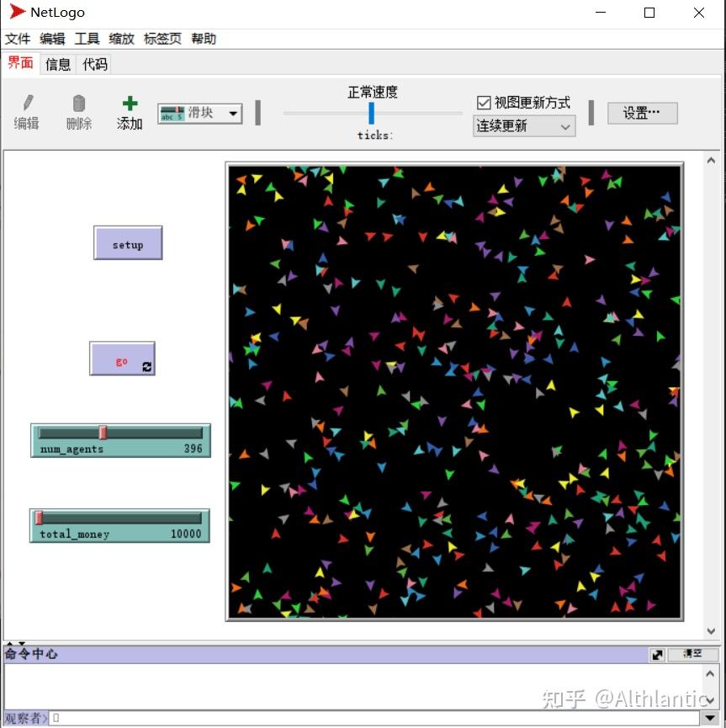Click the pop-out icon in command center

coord(659,654)
